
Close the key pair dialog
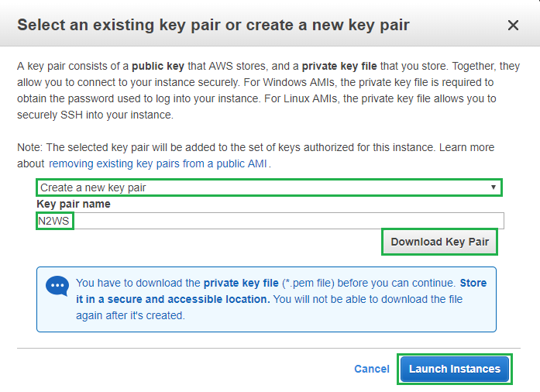click(513, 26)
